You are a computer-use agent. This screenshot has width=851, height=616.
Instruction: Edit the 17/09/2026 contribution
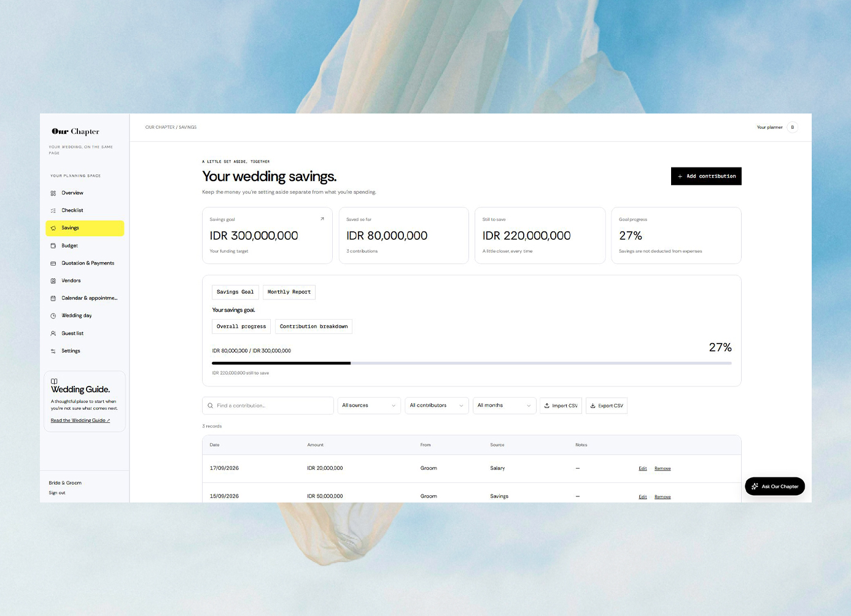(643, 469)
